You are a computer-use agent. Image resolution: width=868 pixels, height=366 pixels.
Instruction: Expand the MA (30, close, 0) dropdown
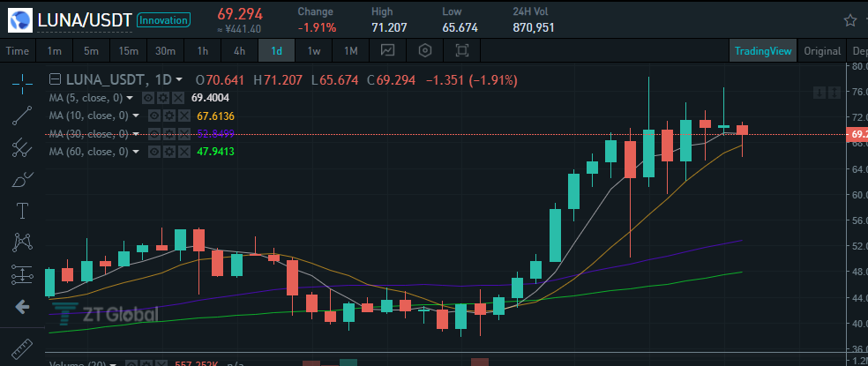tap(136, 133)
